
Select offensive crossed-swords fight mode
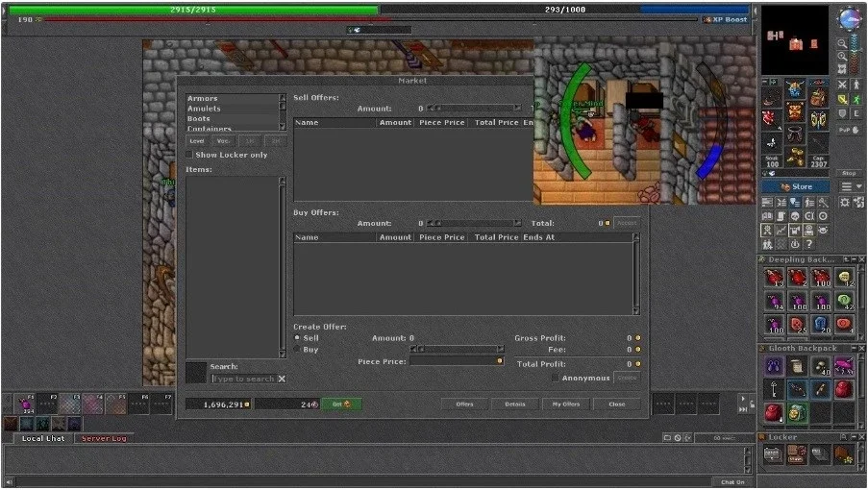(843, 85)
